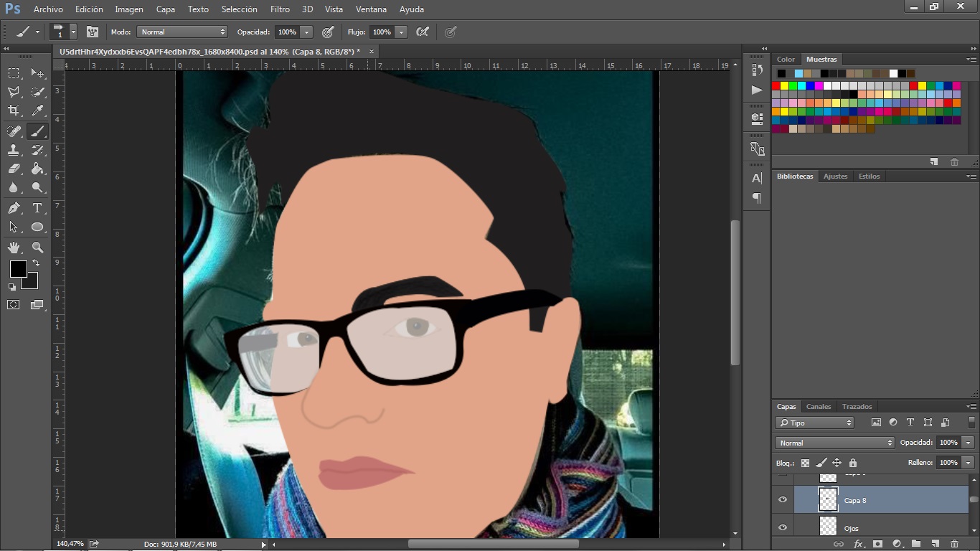Switch to the Ajustes tab

835,176
